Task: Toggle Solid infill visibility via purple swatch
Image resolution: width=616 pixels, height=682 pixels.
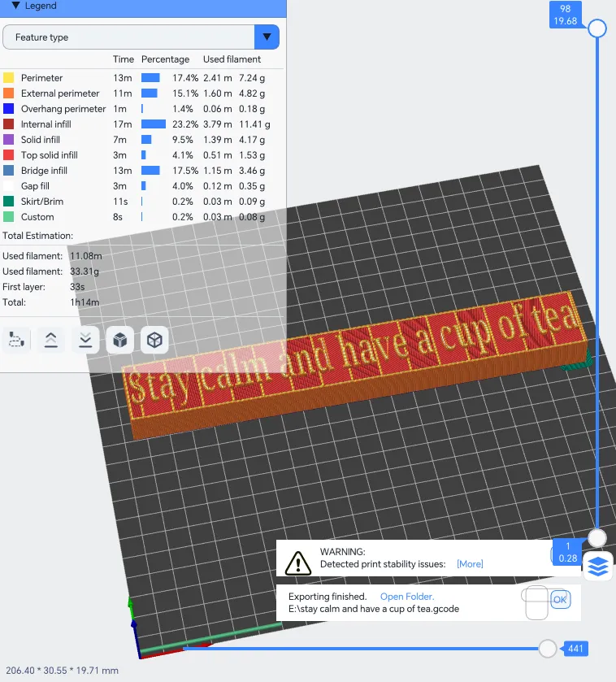Action: pyautogui.click(x=8, y=140)
